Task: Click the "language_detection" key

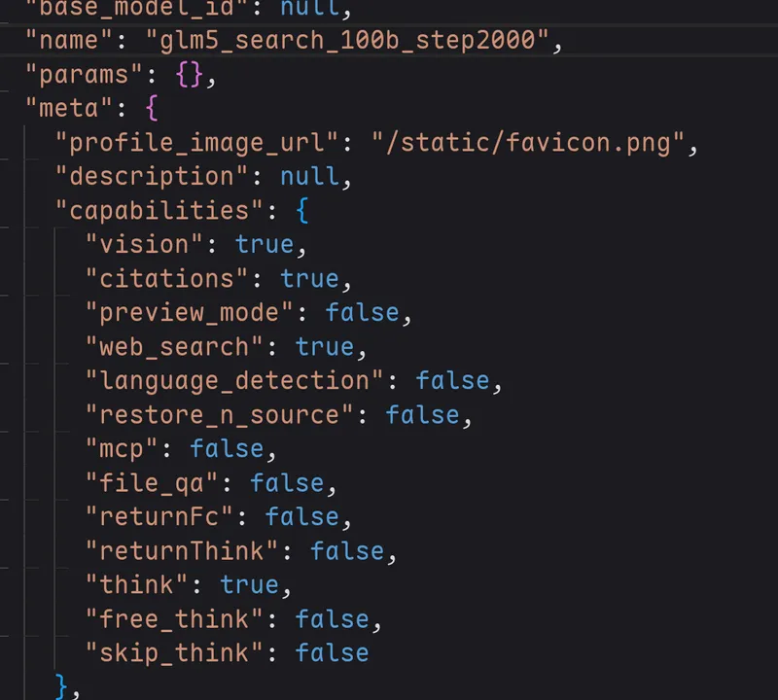Action: coord(234,381)
